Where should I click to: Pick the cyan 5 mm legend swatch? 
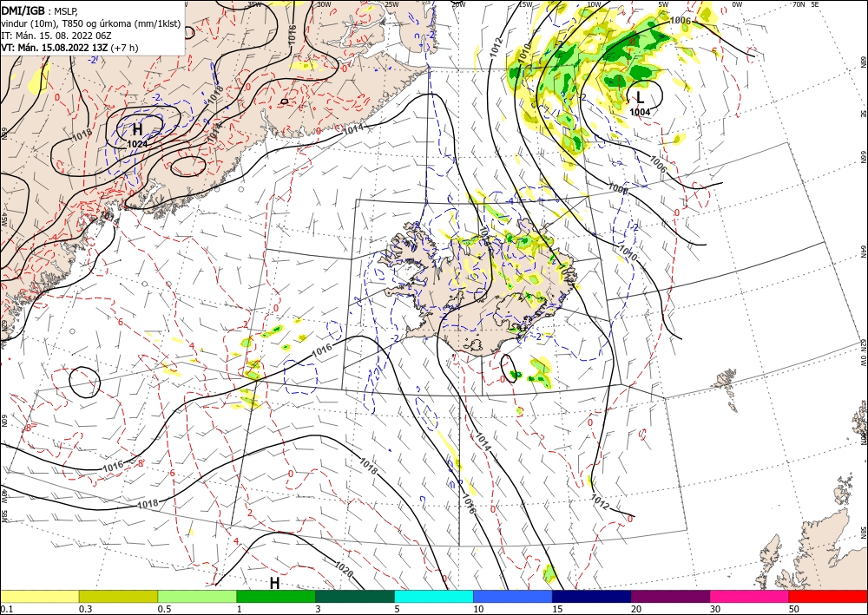[x=434, y=596]
